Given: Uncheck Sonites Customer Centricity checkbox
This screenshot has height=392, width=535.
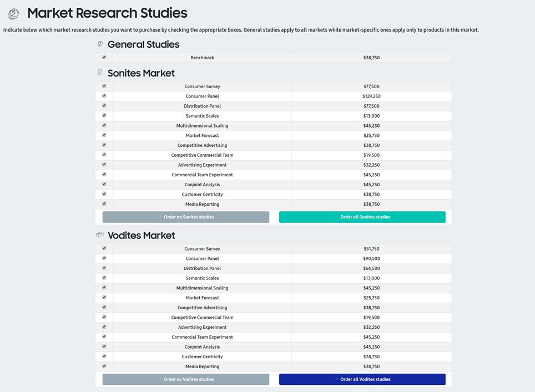Looking at the screenshot, I should point(104,194).
